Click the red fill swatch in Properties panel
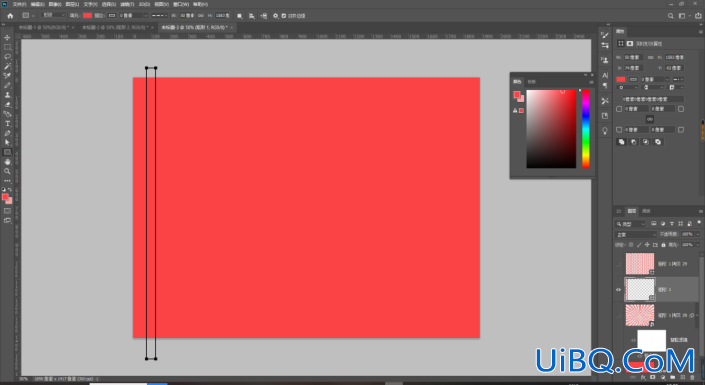The height and width of the screenshot is (385, 705). (x=621, y=79)
